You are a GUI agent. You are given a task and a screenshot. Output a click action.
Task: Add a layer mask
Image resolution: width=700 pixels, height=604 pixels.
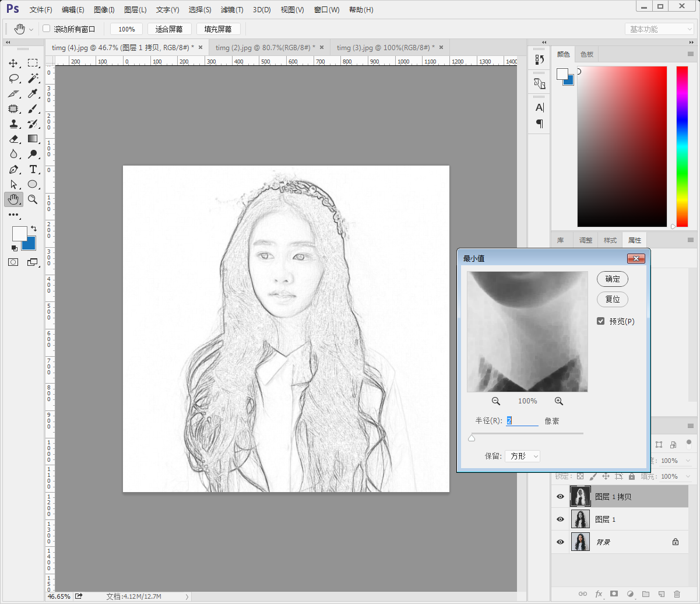[614, 594]
